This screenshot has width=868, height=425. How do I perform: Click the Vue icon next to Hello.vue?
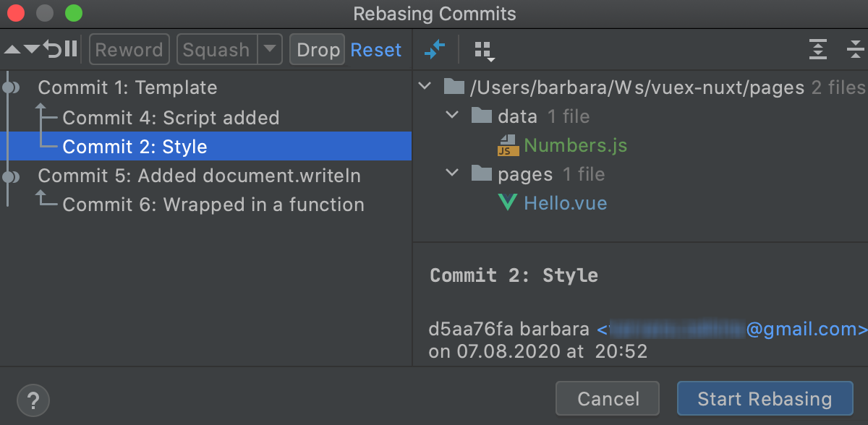coord(507,202)
